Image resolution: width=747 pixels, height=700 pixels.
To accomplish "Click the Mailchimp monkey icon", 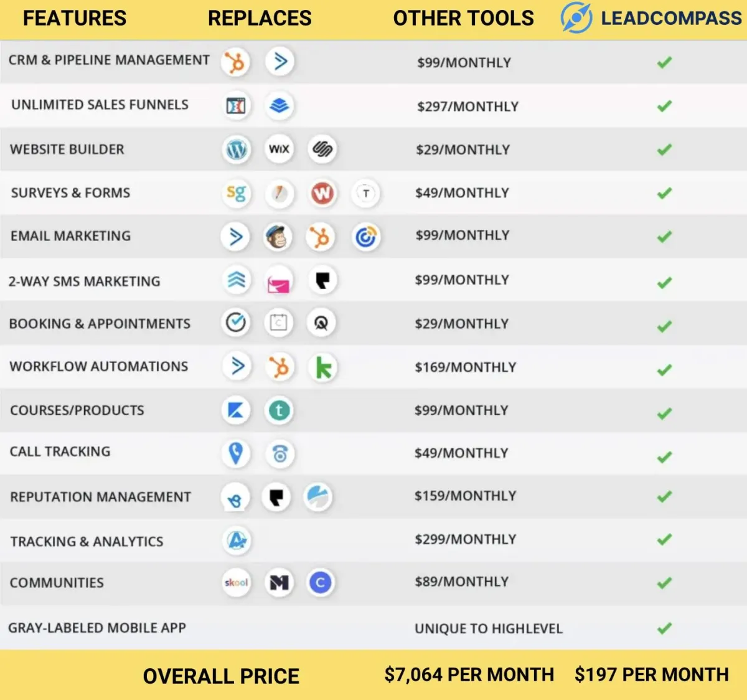I will click(278, 237).
